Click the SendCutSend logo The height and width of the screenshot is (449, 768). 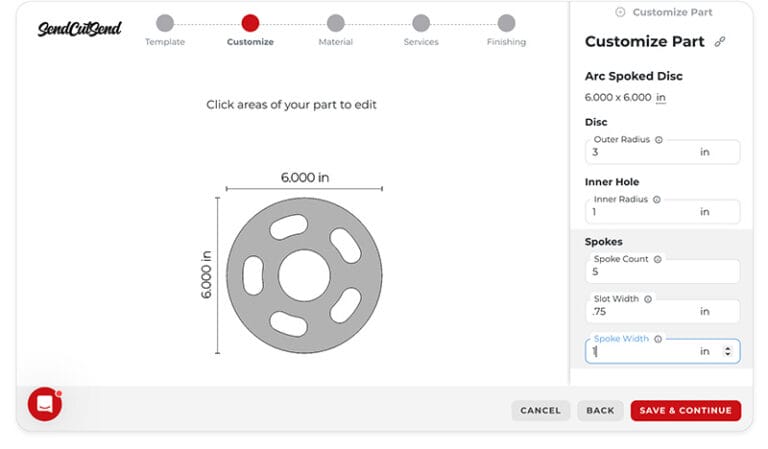[79, 28]
